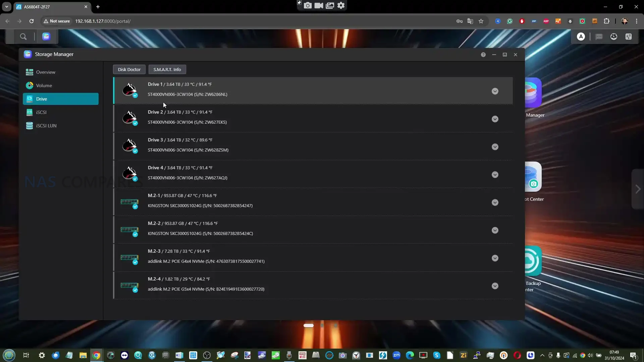Open the iSCSI LUN sidebar item

point(46,126)
